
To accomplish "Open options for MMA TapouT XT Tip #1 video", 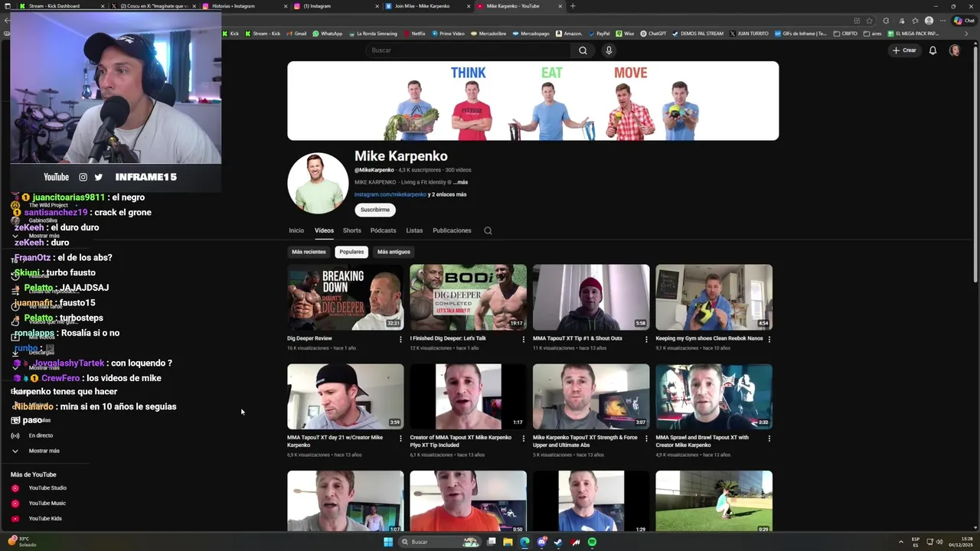I will (x=646, y=339).
